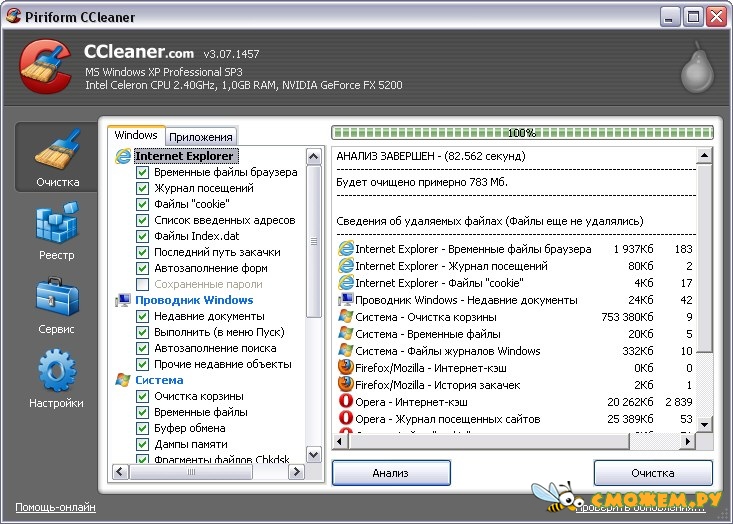The height and width of the screenshot is (524, 733).
Task: Click options list scroll up arrow
Action: (314, 156)
